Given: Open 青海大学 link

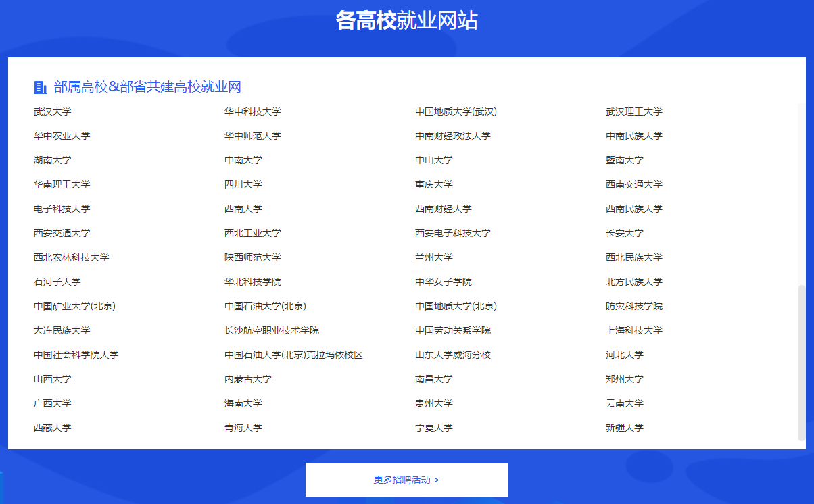Looking at the screenshot, I should [x=243, y=428].
